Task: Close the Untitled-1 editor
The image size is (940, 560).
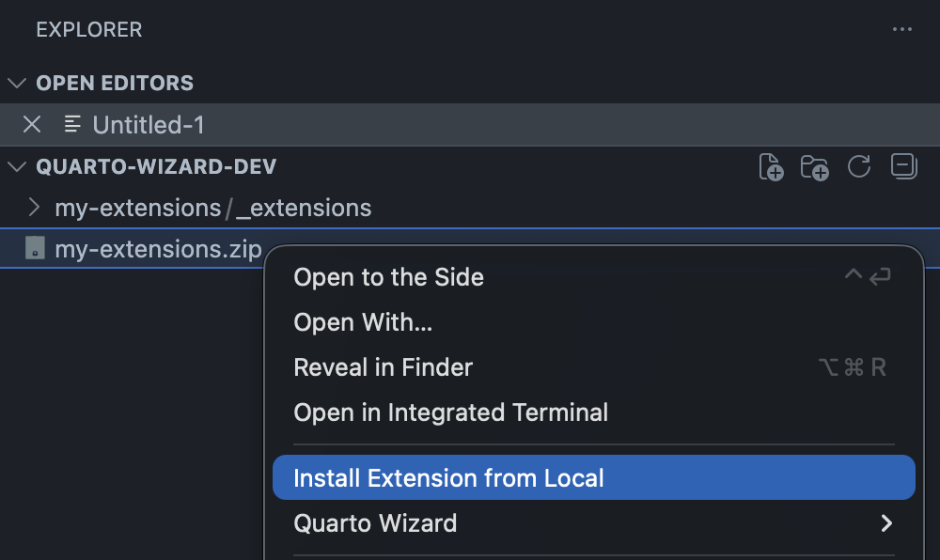Action: pos(31,124)
